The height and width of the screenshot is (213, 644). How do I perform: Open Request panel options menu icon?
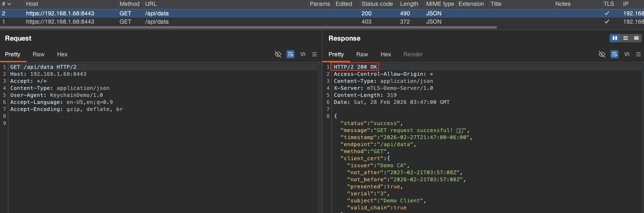point(314,54)
